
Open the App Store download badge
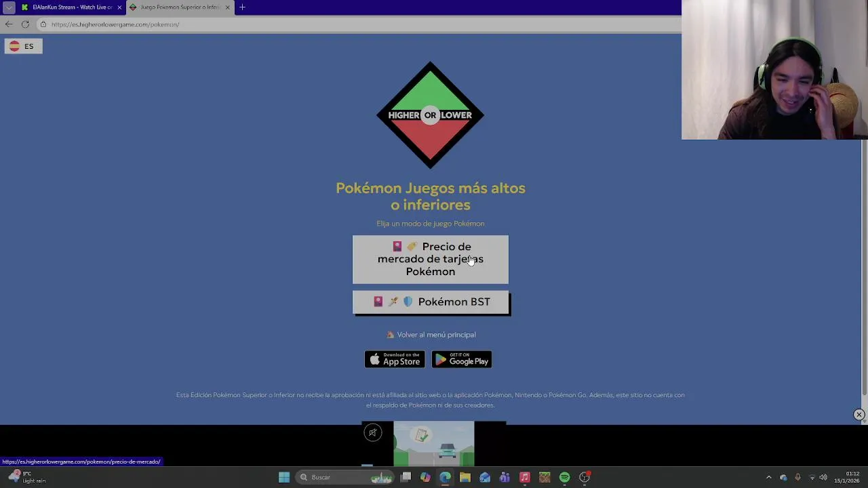click(395, 359)
